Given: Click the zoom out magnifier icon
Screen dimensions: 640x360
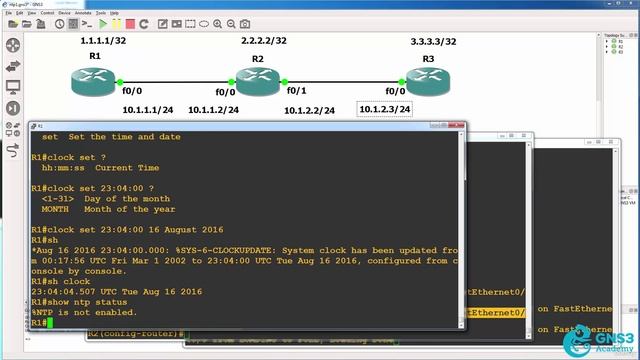Looking at the screenshot, I should tap(231, 24).
